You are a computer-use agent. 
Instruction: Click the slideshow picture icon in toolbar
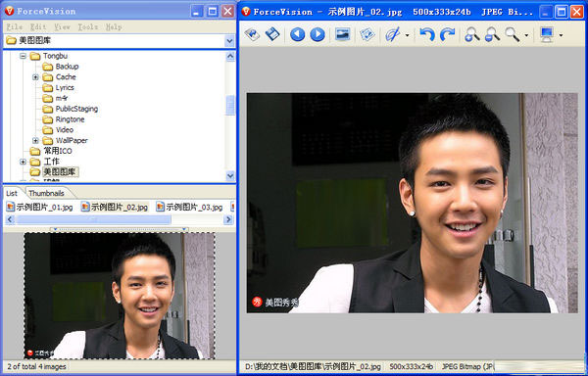click(x=342, y=34)
